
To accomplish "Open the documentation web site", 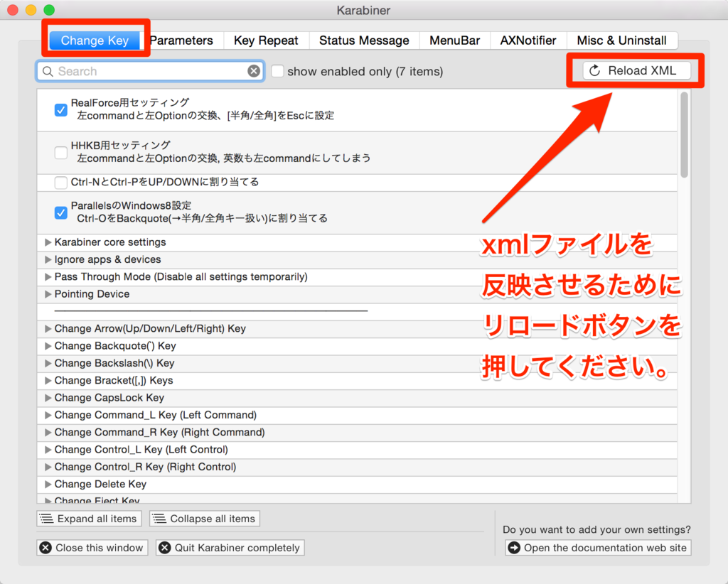I will 598,548.
